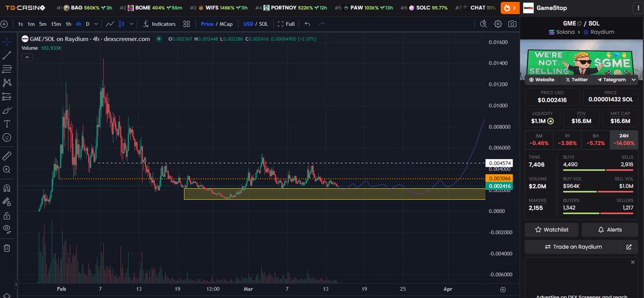Select the brush drawing tool
Image resolution: width=644 pixels, height=298 pixels.
click(7, 110)
